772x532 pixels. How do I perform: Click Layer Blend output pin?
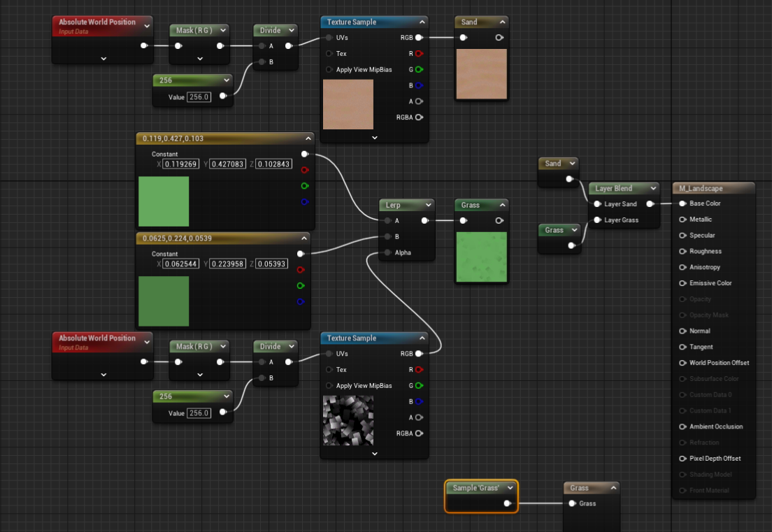click(x=650, y=203)
